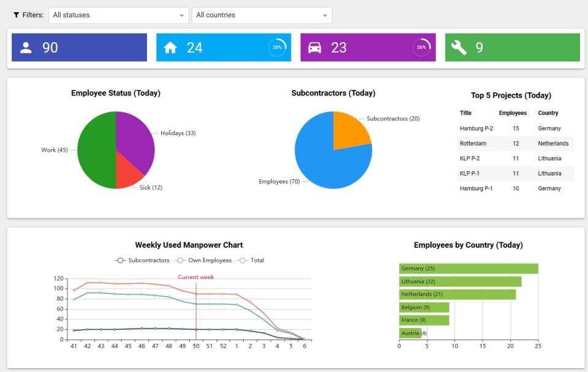Click the car icon on the purple card
The height and width of the screenshot is (372, 588).
pos(314,48)
